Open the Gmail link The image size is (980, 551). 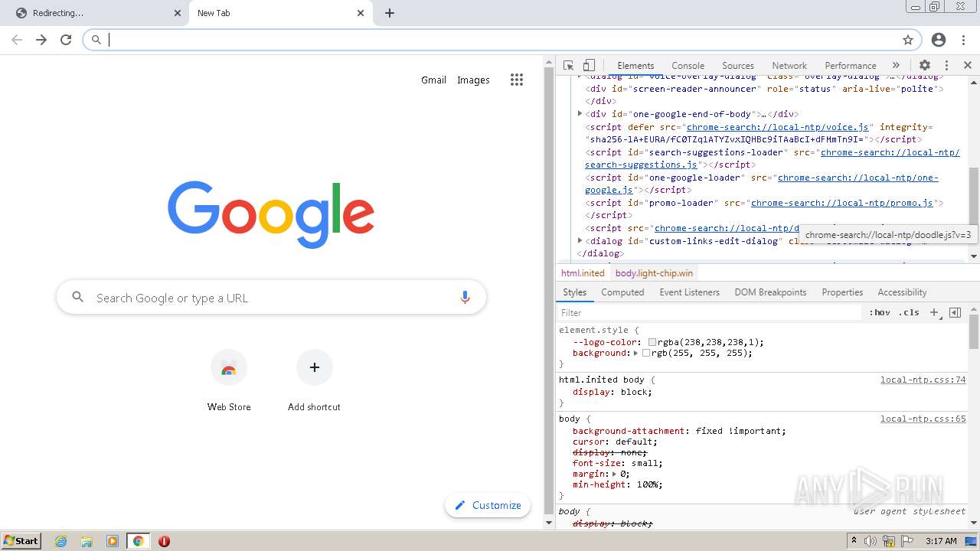coord(433,80)
